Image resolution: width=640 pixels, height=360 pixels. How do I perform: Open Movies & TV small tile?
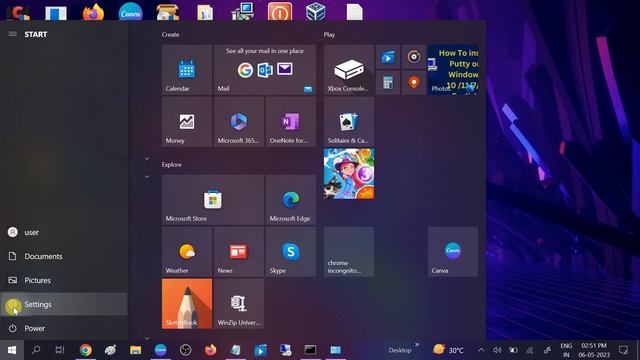(388, 57)
